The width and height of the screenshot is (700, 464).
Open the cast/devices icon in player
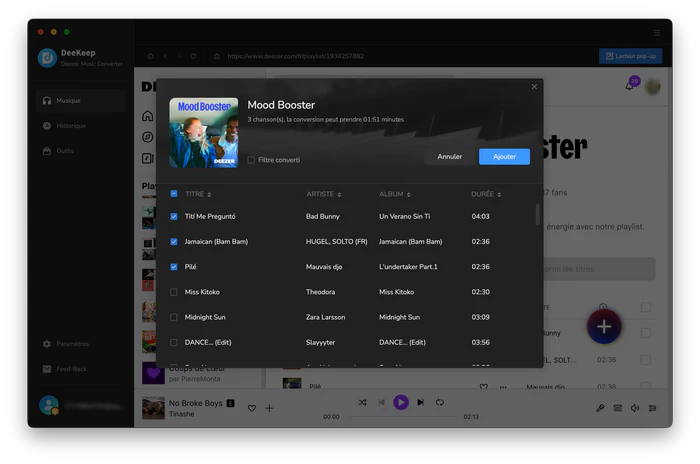tap(617, 408)
